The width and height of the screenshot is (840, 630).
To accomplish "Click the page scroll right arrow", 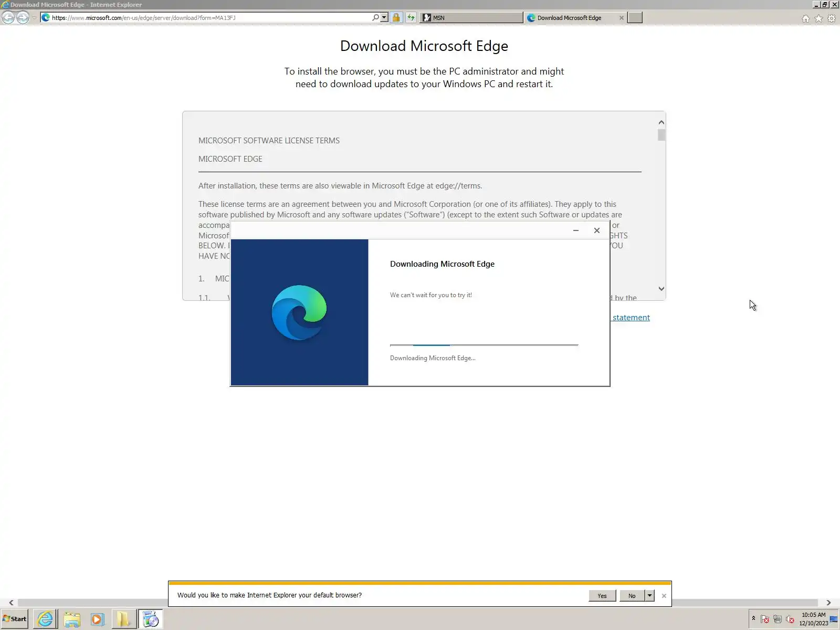I will 828,603.
